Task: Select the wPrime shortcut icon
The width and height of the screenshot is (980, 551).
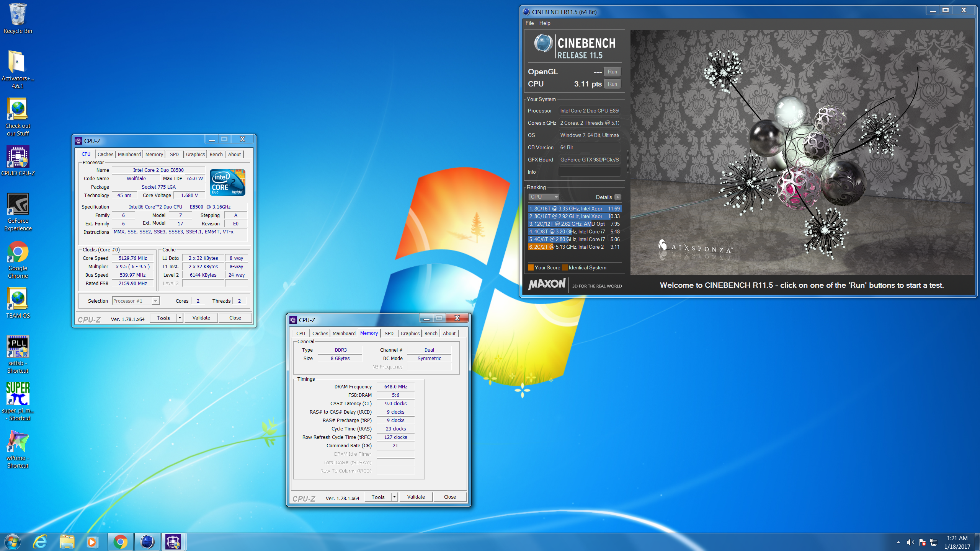Action: pos(18,449)
